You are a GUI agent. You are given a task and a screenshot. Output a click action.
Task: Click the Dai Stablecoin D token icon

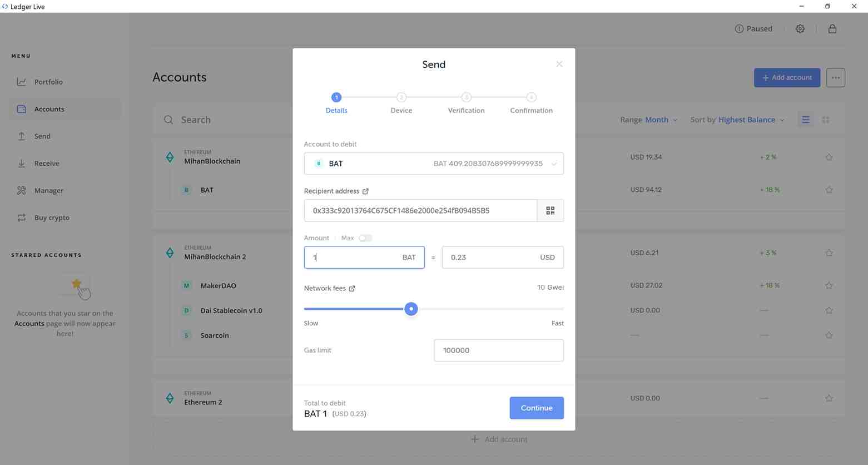pos(186,310)
